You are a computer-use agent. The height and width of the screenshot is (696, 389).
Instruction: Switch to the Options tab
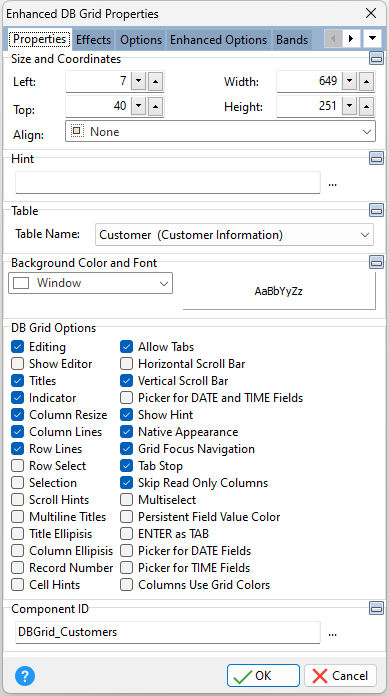(x=141, y=40)
